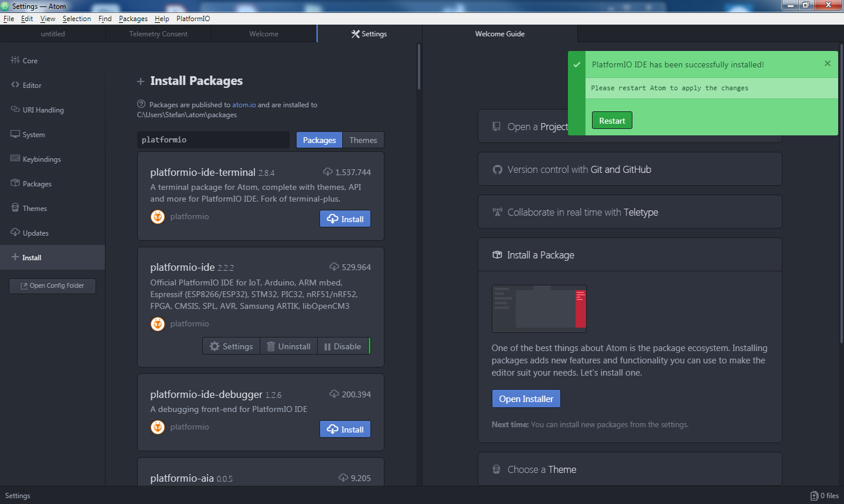Switch to the Telemetry Consent tab
The height and width of the screenshot is (504, 844).
click(x=158, y=34)
